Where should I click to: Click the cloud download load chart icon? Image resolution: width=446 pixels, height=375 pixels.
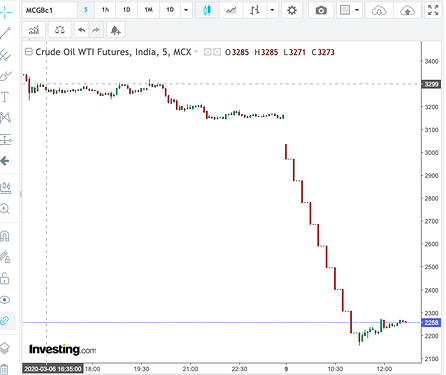379,11
